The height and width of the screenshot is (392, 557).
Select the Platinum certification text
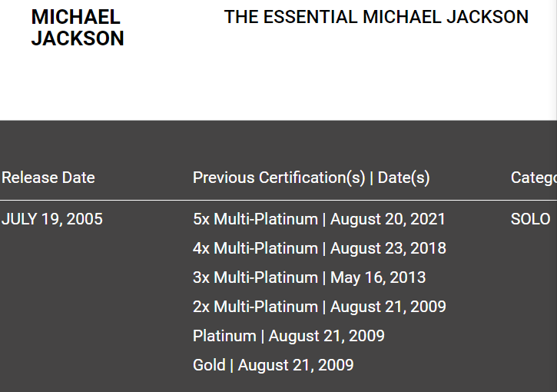224,336
